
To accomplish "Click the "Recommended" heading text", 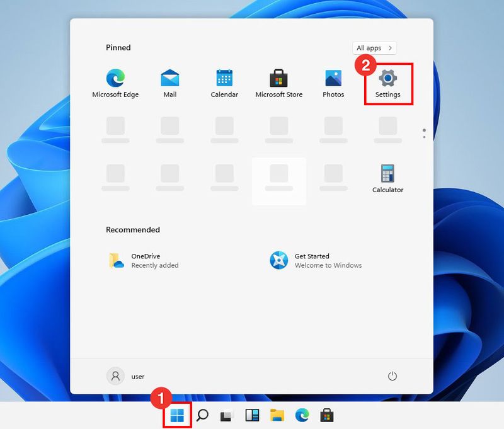I will tap(133, 230).
